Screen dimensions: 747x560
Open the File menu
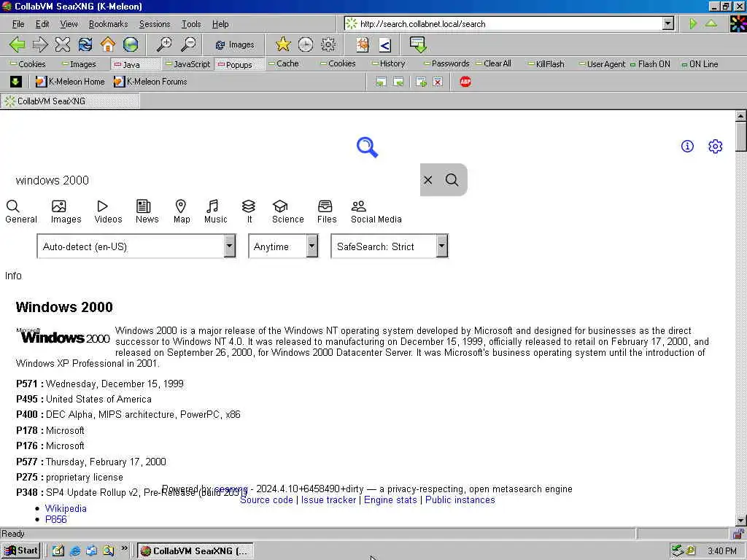coord(18,24)
